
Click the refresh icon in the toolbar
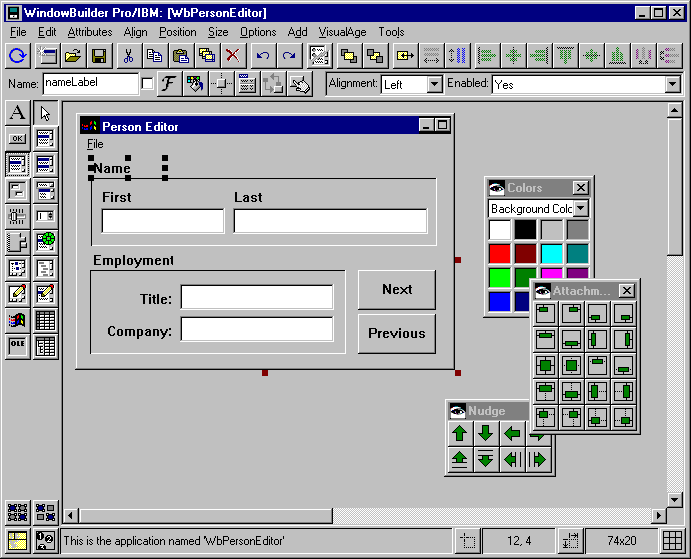(x=18, y=56)
